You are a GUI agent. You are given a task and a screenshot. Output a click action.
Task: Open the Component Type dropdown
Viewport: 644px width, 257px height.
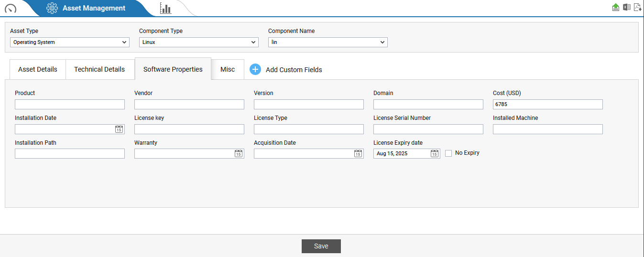199,42
